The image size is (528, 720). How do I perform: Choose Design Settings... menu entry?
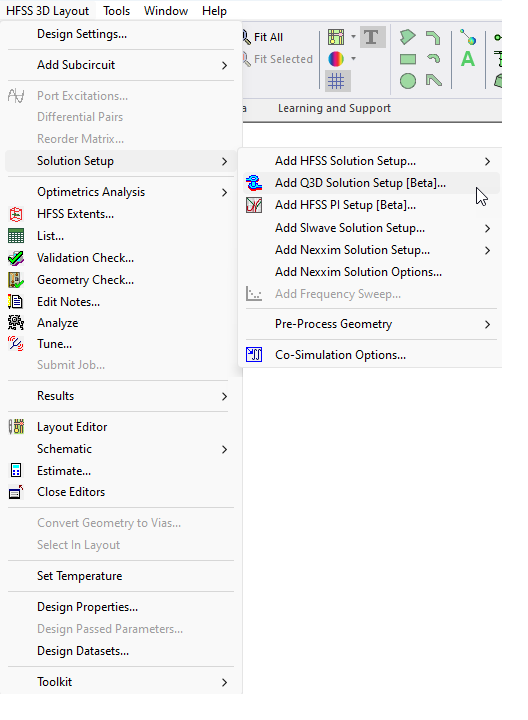(x=121, y=34)
